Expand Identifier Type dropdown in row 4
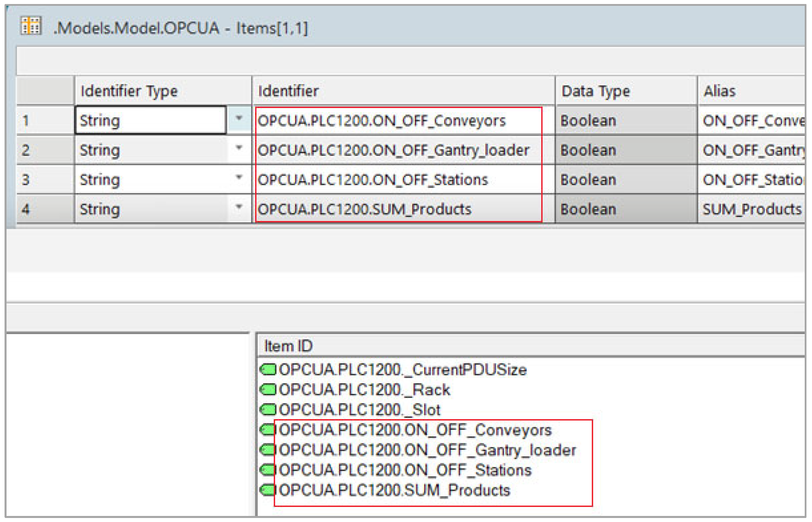The width and height of the screenshot is (812, 522). 239,206
